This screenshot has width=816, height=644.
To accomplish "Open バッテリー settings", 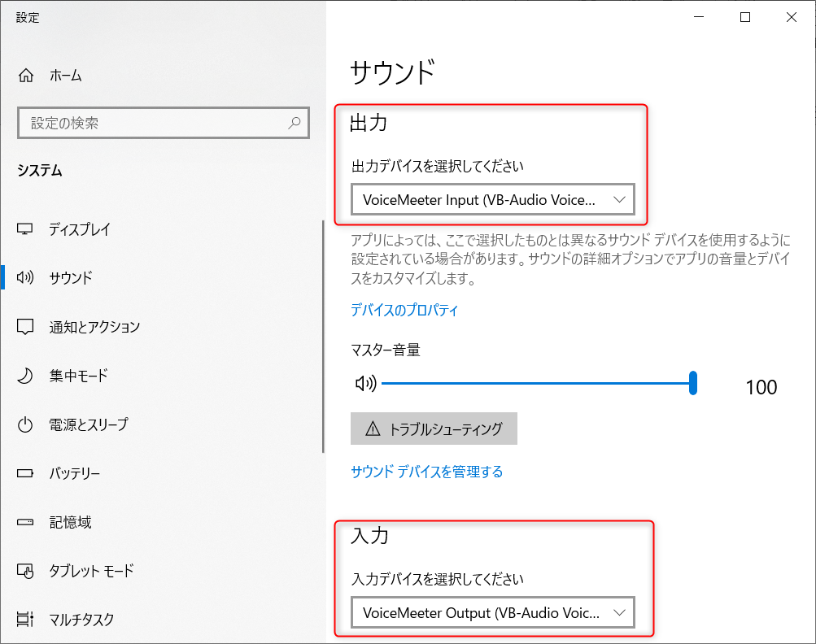I will click(74, 473).
